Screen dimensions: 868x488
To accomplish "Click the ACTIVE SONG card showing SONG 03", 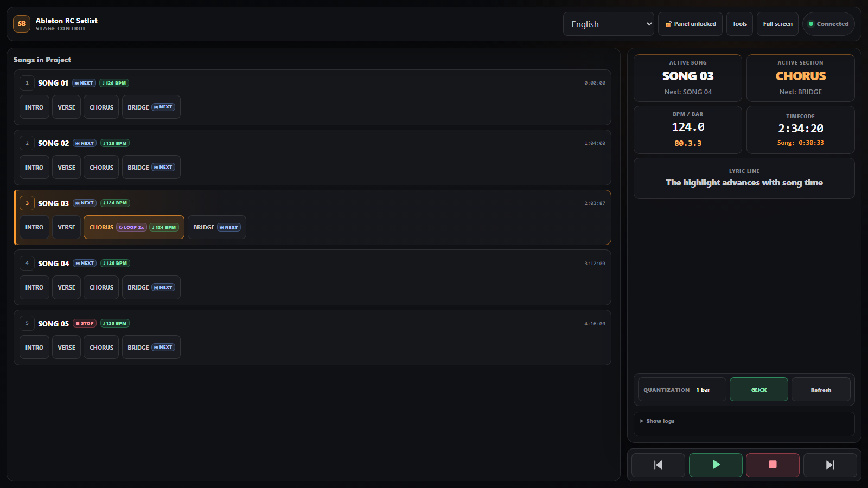I will pos(688,78).
